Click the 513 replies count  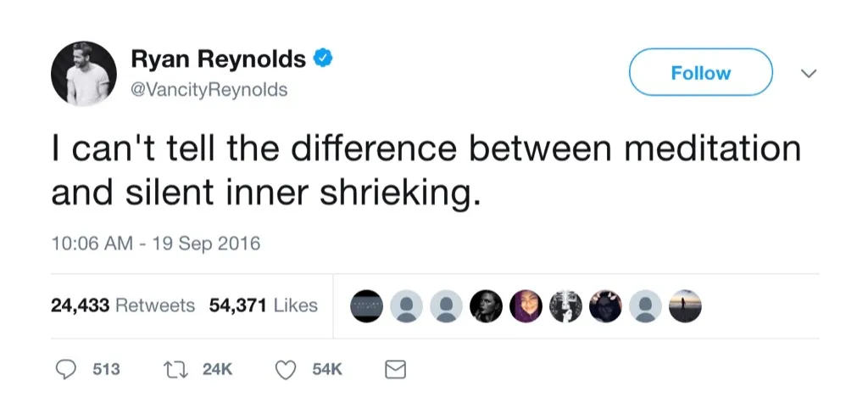coord(106,370)
